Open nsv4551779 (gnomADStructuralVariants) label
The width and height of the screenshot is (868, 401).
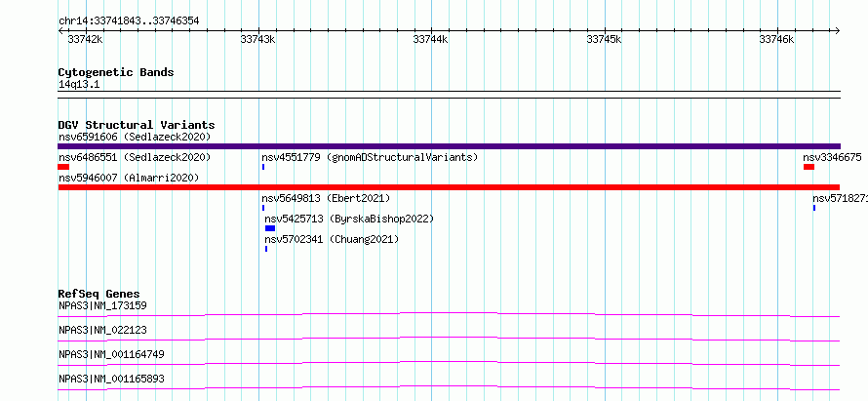tap(370, 157)
